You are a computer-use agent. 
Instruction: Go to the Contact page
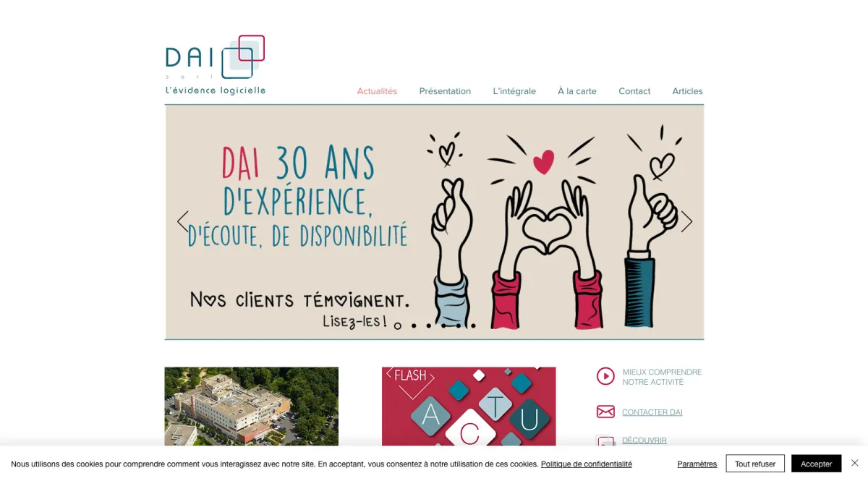coord(634,91)
